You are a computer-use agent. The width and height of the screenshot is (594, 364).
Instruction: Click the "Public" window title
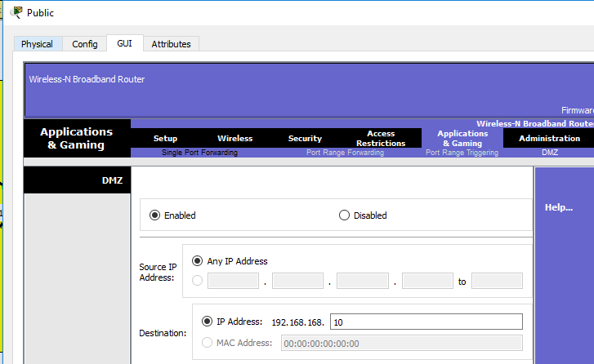[x=40, y=13]
